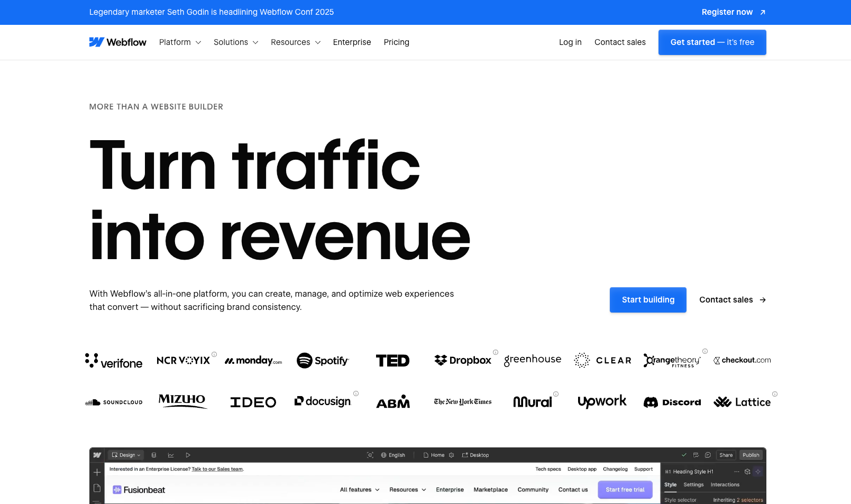The height and width of the screenshot is (504, 851).
Task: Click the Greenhouse logo
Action: pos(533,360)
